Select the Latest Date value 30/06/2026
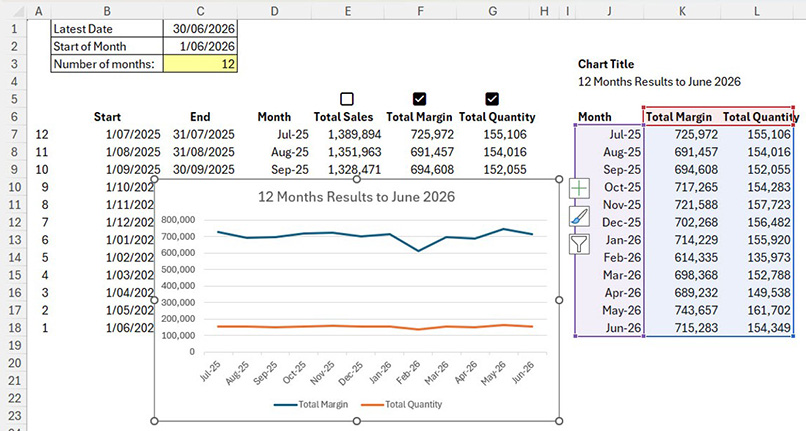The width and height of the screenshot is (806, 431). pos(200,29)
